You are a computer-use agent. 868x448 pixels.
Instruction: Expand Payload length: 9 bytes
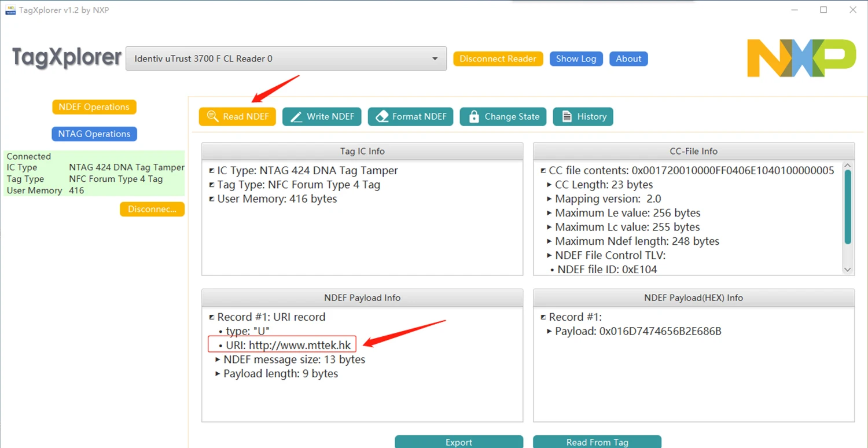(x=218, y=373)
